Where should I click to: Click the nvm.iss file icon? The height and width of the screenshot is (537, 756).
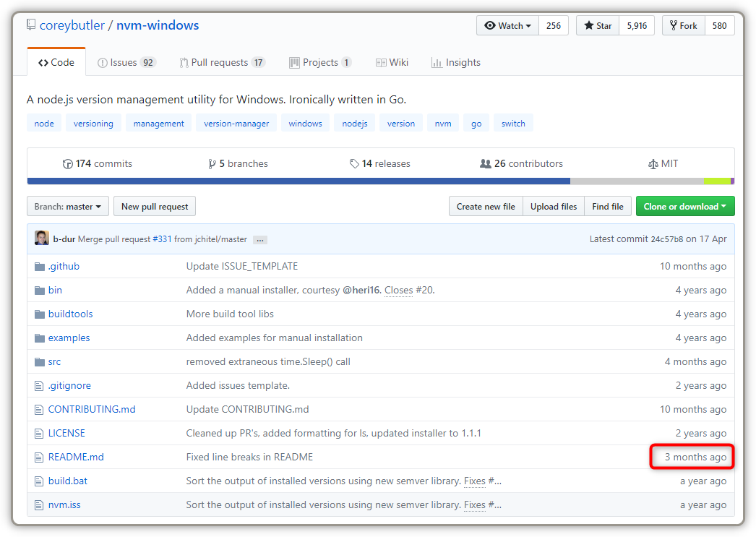click(x=39, y=505)
